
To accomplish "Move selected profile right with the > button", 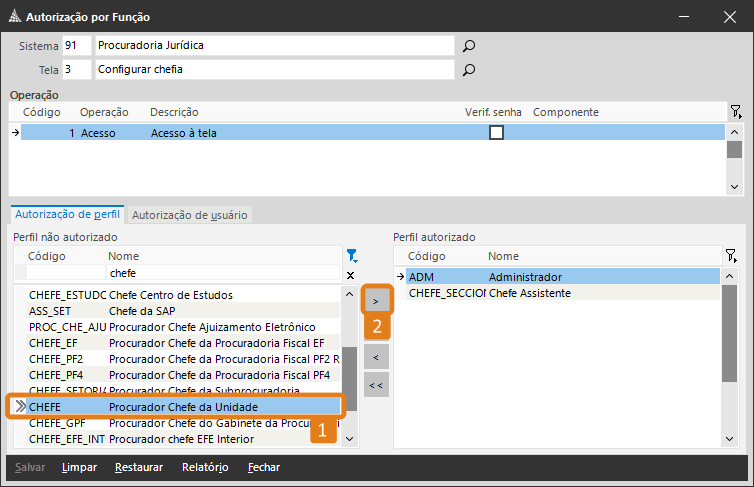I will (x=376, y=300).
